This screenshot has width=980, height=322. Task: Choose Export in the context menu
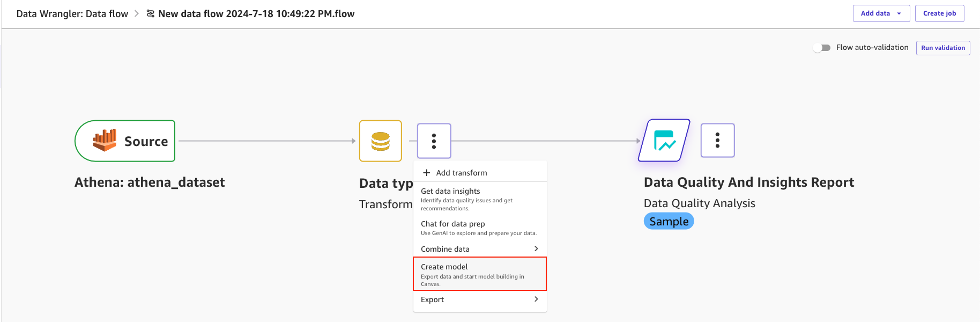point(480,299)
